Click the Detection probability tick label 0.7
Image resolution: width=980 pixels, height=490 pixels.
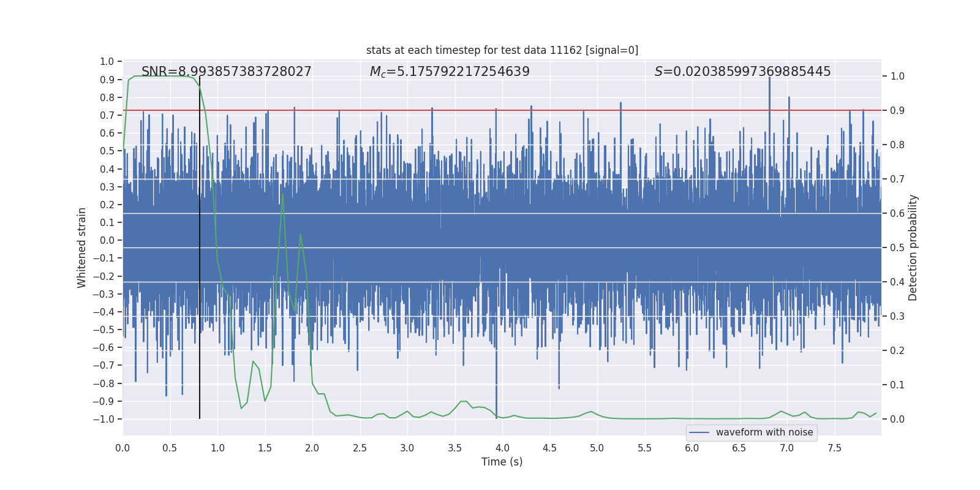(x=897, y=179)
